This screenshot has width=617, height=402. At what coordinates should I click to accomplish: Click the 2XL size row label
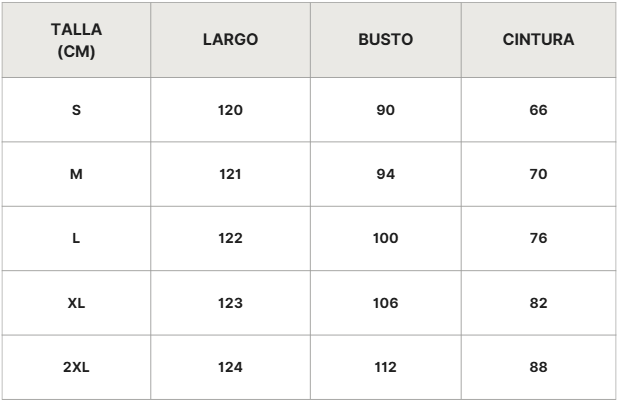[76, 367]
